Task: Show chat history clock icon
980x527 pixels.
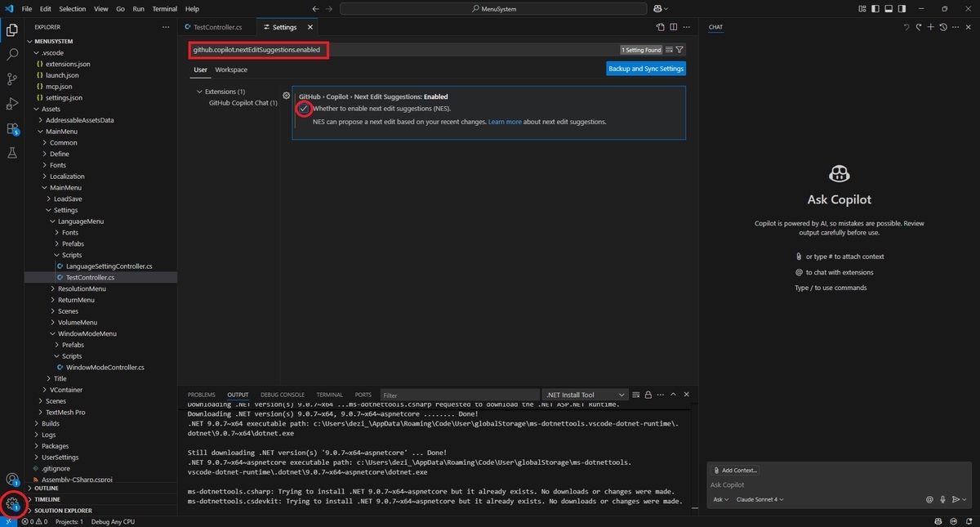Action: pyautogui.click(x=942, y=27)
